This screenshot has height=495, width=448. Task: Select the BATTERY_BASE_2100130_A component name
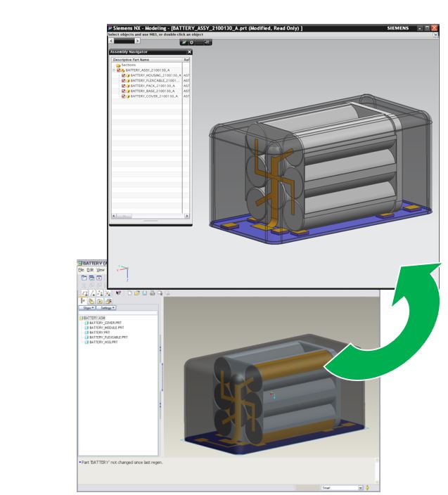pyautogui.click(x=153, y=91)
